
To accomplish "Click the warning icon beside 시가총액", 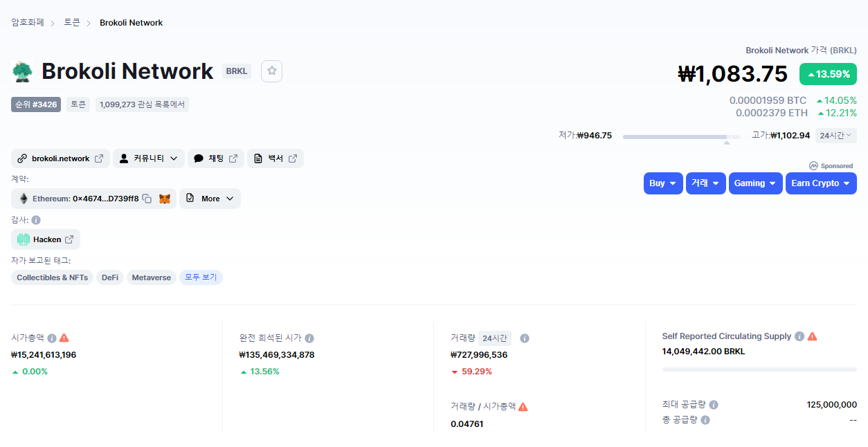I will (64, 338).
